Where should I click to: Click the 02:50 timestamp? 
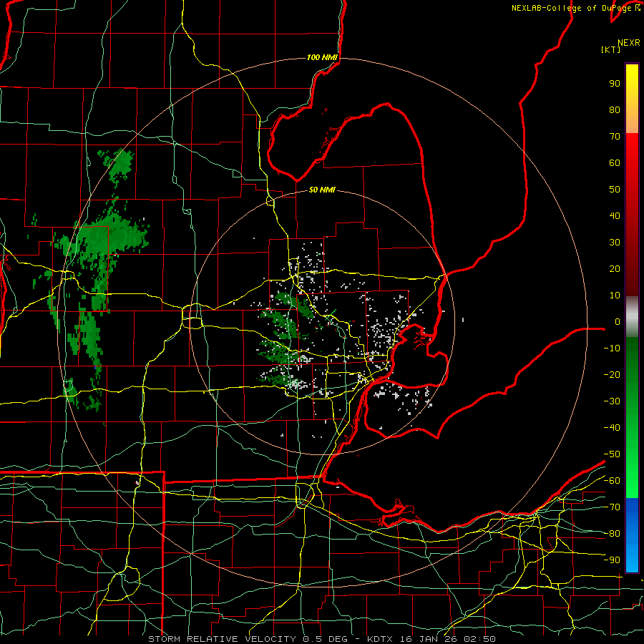tap(479, 639)
